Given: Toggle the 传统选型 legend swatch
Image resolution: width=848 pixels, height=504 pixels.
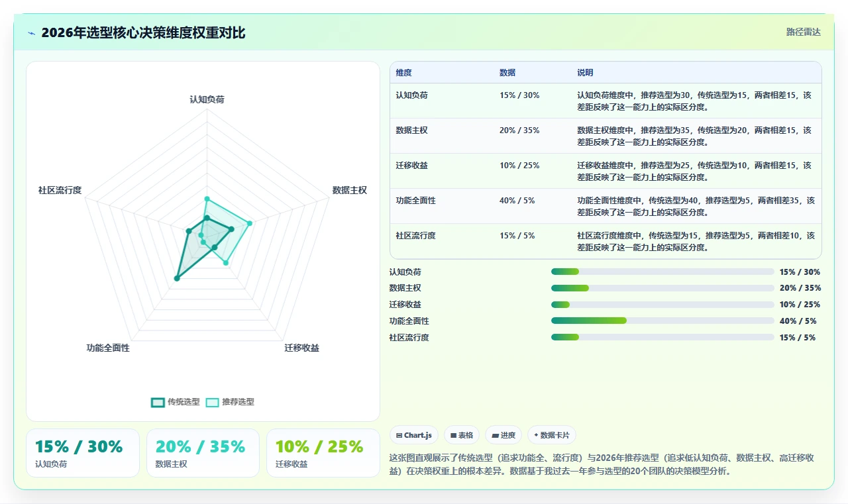Looking at the screenshot, I should tap(158, 402).
